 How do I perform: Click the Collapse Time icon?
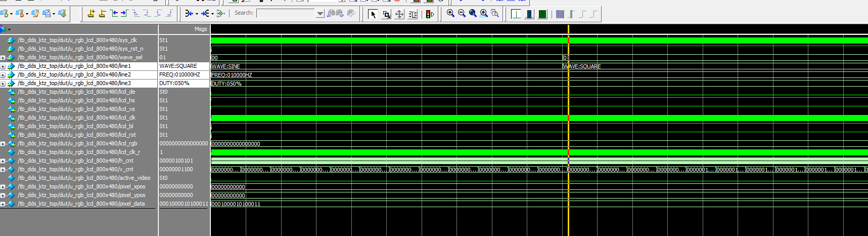205,13
